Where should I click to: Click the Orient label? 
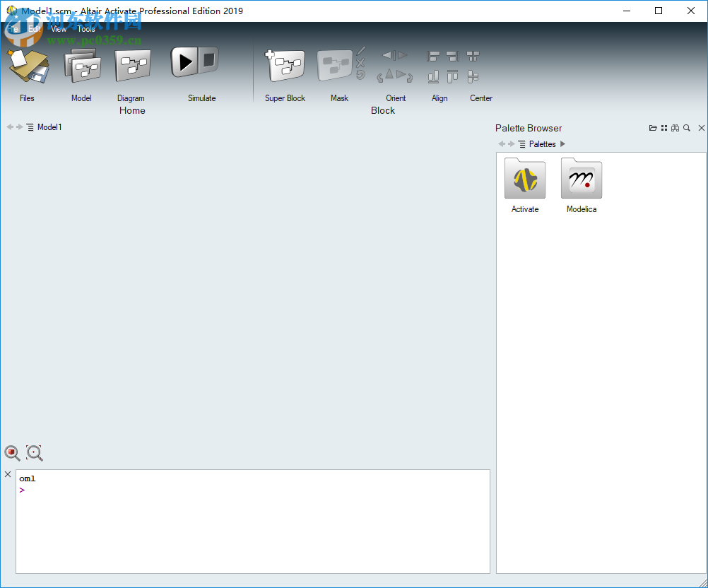pos(396,98)
